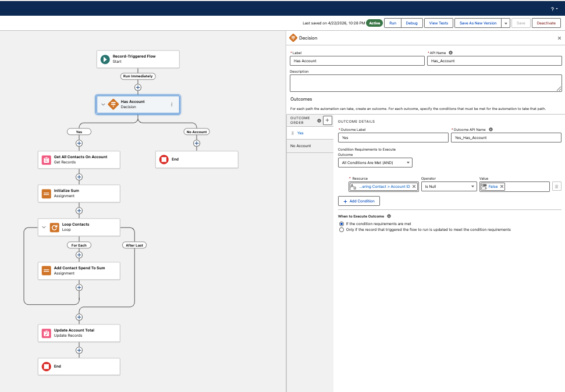
Task: Add element on the Yes path
Action: [x=79, y=144]
